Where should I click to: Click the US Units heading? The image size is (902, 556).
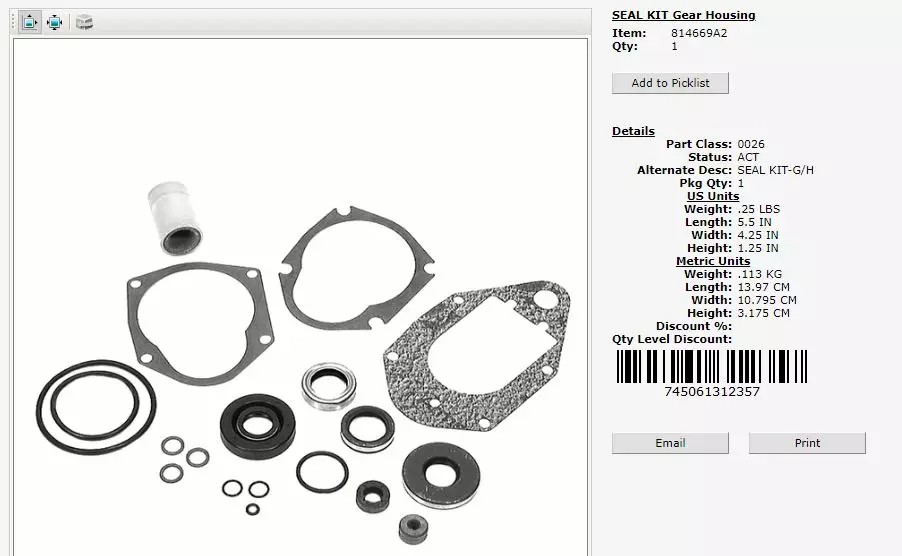[x=712, y=196]
